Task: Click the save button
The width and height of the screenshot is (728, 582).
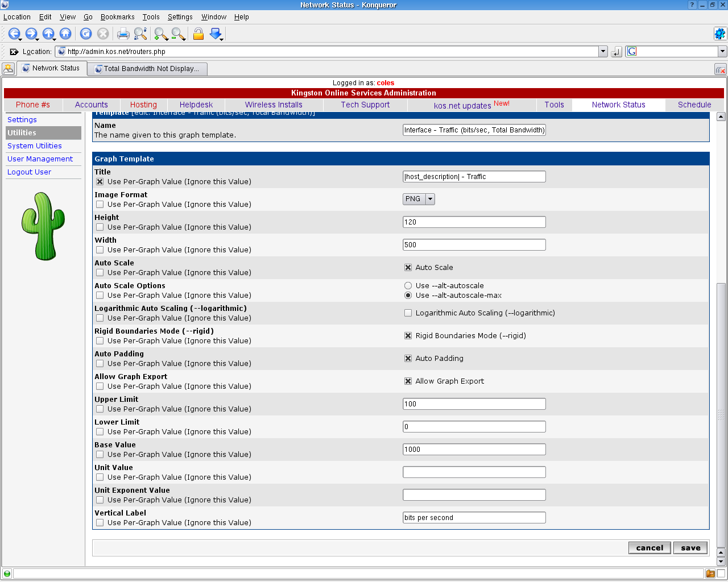Action: point(690,548)
